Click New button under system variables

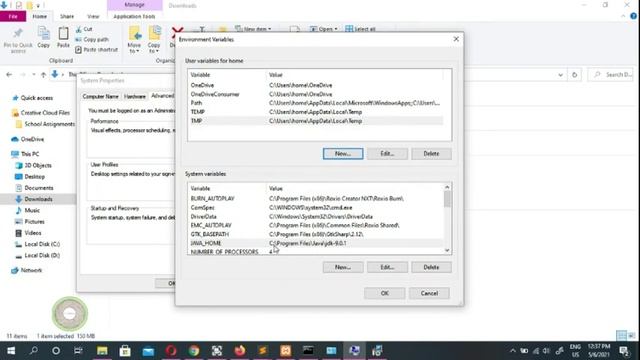pyautogui.click(x=343, y=267)
